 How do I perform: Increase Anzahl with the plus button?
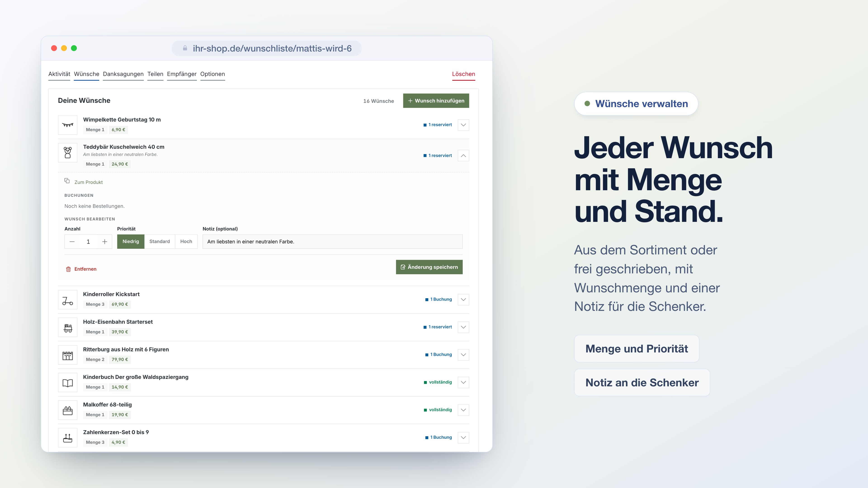coord(105,242)
